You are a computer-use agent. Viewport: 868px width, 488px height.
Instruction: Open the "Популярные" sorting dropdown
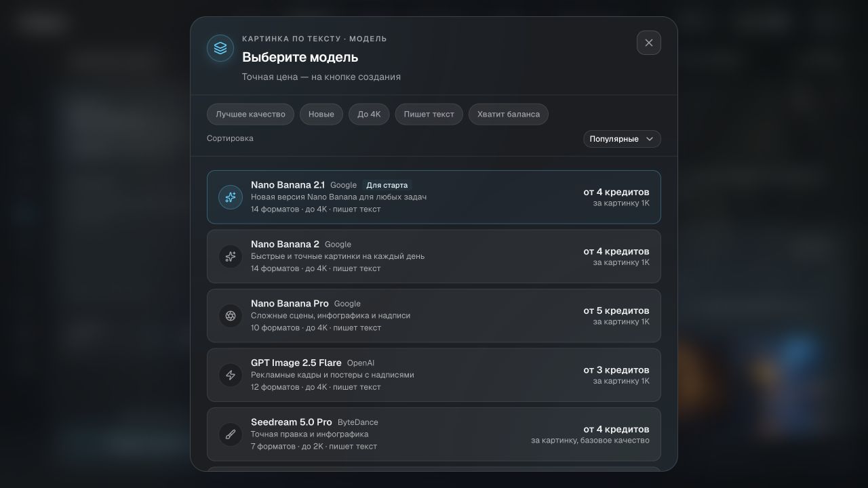click(x=622, y=139)
